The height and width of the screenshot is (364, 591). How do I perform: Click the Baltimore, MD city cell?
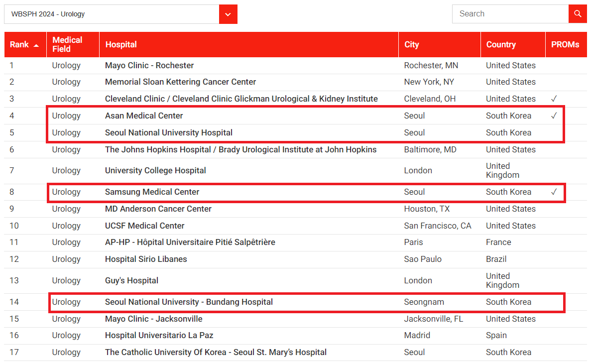click(x=430, y=149)
